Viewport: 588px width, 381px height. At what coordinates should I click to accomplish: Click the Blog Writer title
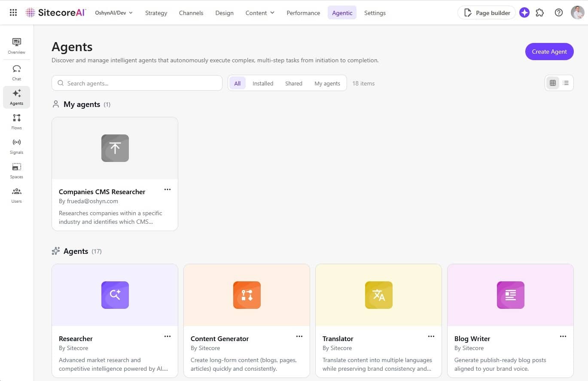472,338
